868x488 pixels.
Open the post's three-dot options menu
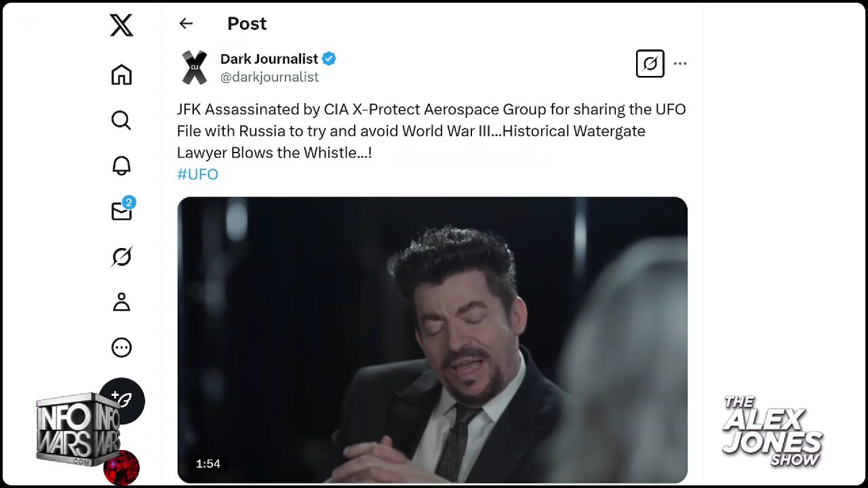680,64
